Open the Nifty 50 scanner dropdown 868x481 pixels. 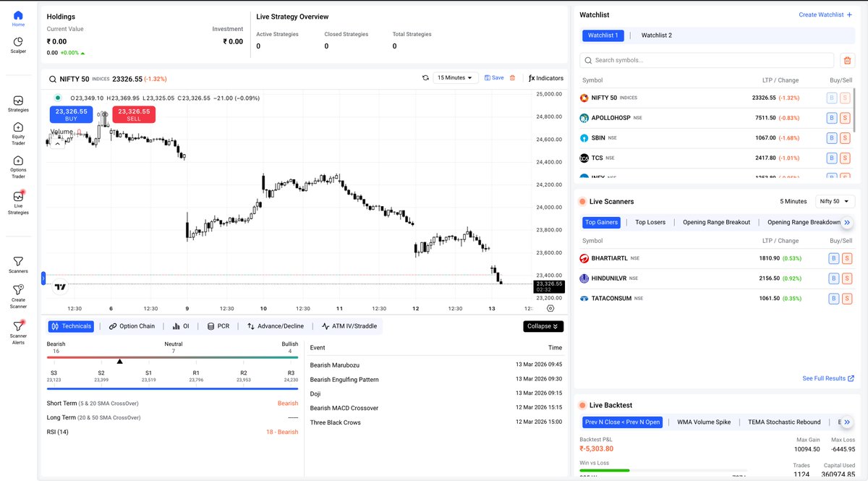(835, 201)
